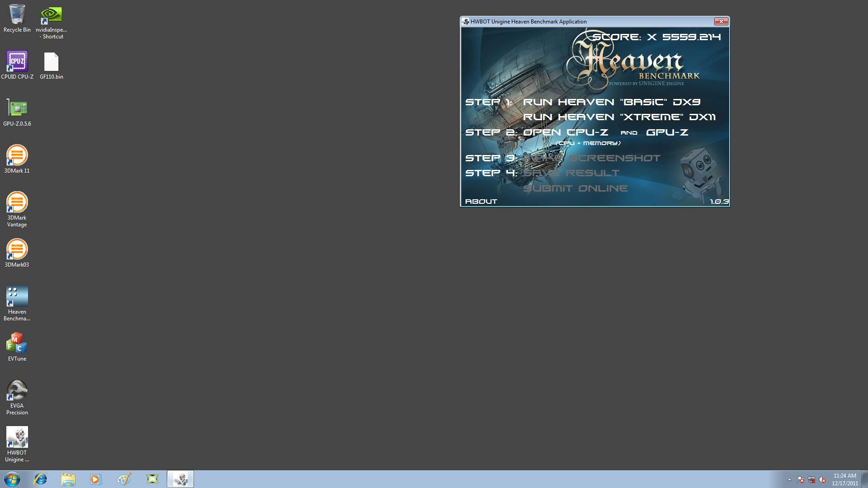Show hidden tray icons arrow
This screenshot has width=868, height=488.
(x=789, y=479)
